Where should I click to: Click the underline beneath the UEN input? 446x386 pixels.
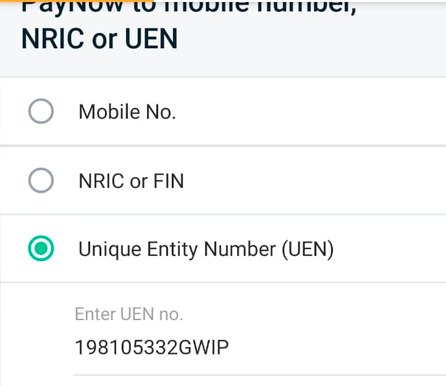tap(259, 375)
